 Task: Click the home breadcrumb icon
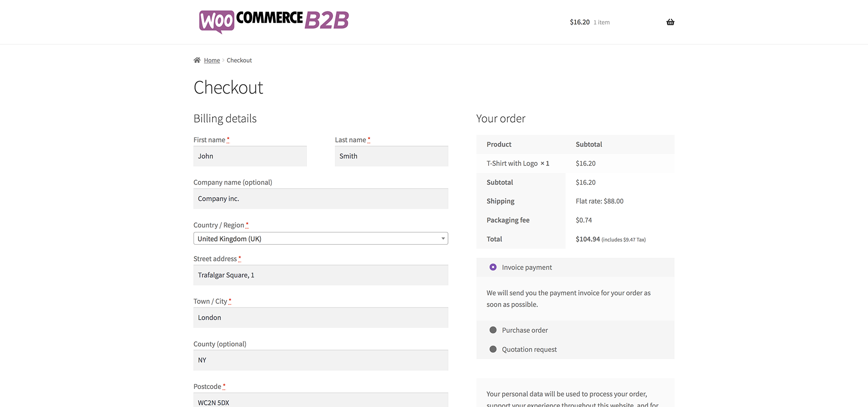point(197,60)
